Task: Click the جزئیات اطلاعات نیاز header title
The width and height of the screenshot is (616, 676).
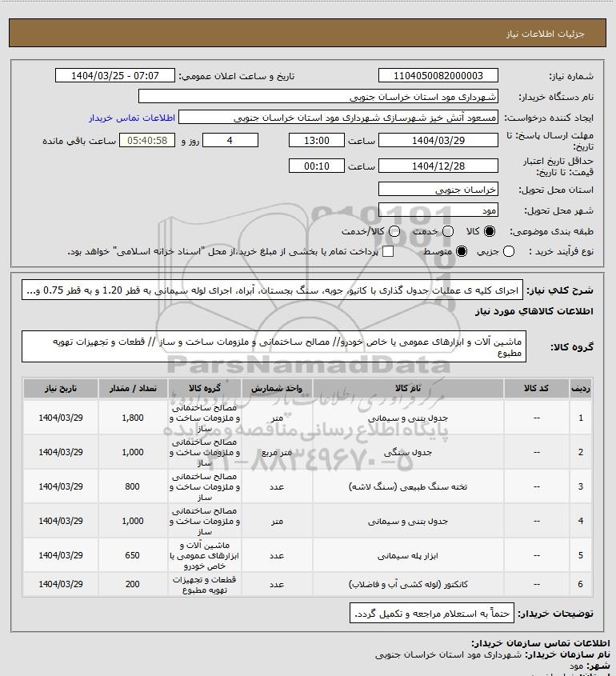Action: click(546, 34)
